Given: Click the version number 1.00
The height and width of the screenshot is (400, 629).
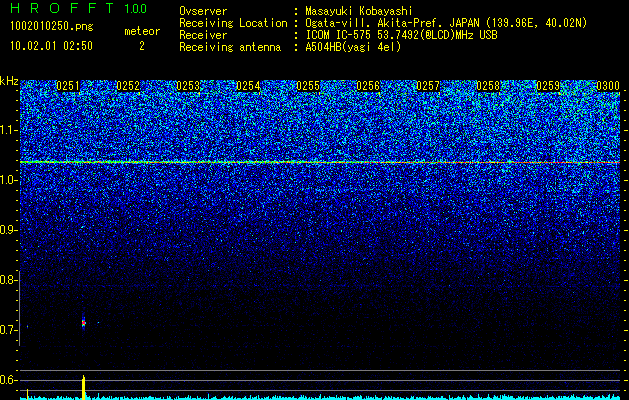Looking at the screenshot, I should click(x=135, y=9).
